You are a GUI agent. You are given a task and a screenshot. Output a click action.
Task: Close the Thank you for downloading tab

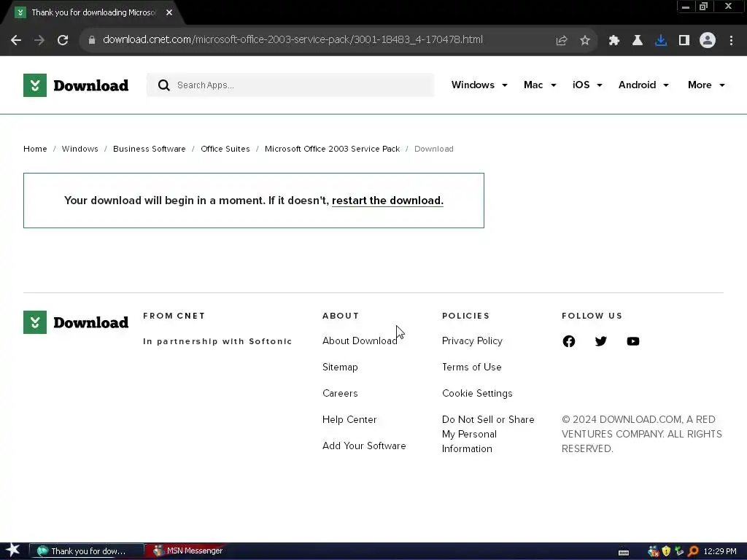tap(169, 12)
